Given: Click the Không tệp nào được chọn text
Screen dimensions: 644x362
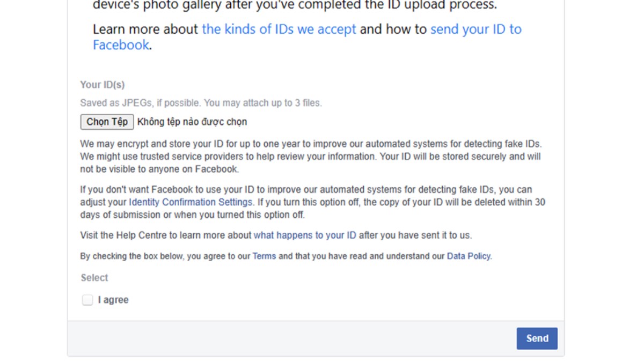Looking at the screenshot, I should (x=192, y=122).
